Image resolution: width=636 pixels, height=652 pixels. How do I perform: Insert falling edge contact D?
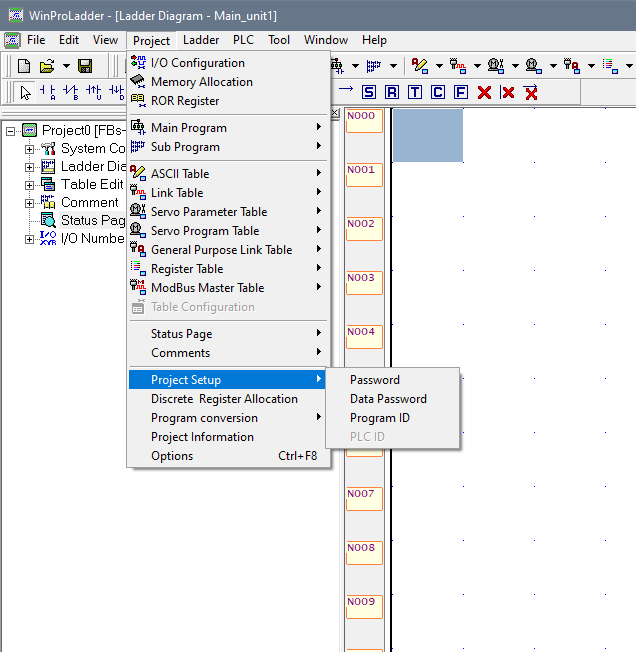116,92
